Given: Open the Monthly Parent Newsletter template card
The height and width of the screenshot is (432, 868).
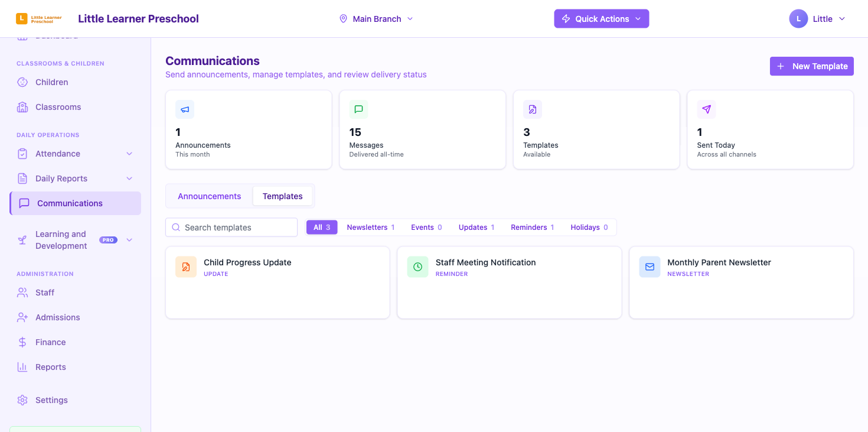Looking at the screenshot, I should pos(742,282).
